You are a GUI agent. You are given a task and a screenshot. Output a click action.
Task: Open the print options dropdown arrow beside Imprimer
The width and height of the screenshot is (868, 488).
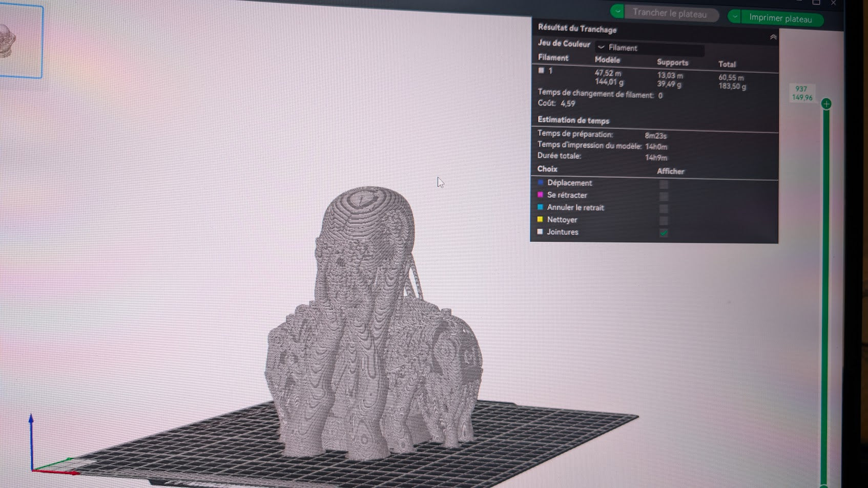tap(735, 16)
